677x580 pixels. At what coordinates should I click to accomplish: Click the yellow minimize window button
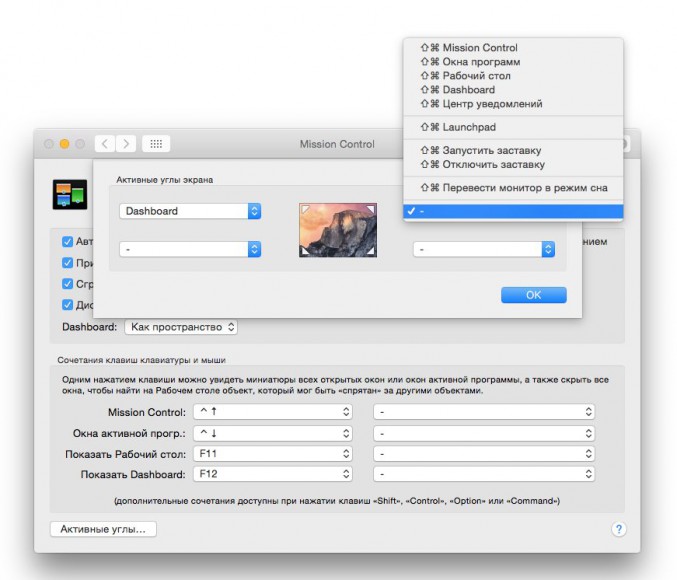[x=66, y=144]
